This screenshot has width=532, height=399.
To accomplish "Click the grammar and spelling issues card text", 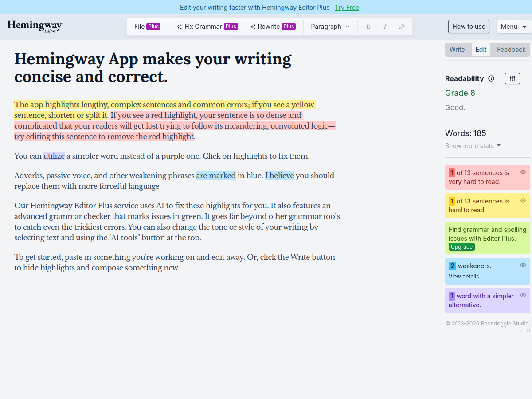I will pyautogui.click(x=487, y=234).
